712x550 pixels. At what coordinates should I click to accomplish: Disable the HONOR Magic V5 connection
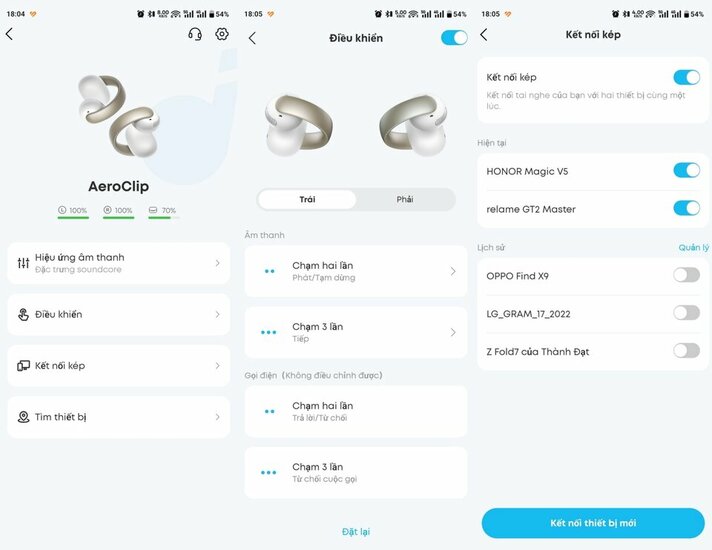click(x=687, y=171)
